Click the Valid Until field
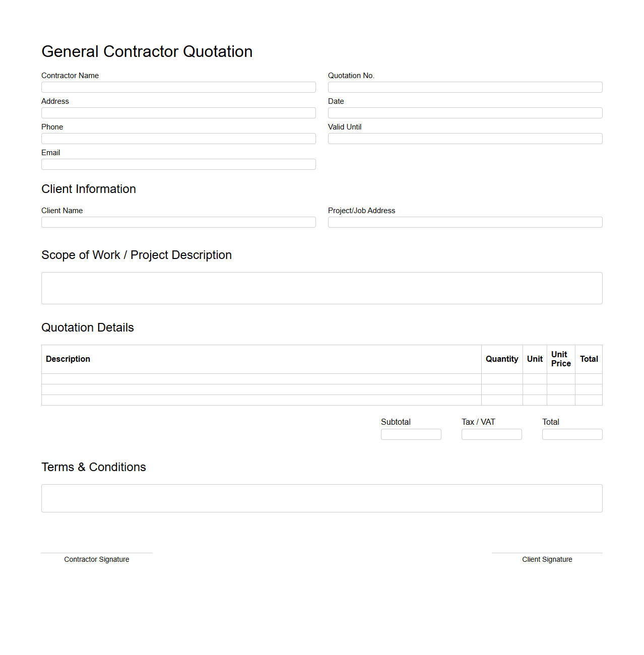644x655 pixels. (465, 138)
